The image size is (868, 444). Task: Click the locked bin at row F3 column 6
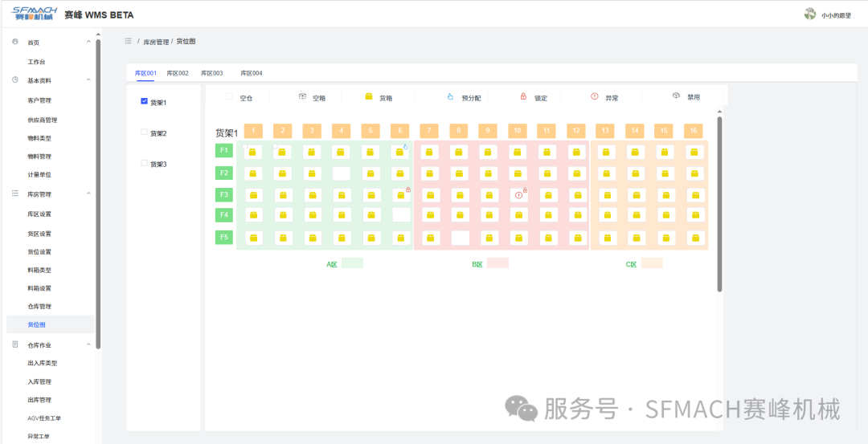tap(400, 194)
